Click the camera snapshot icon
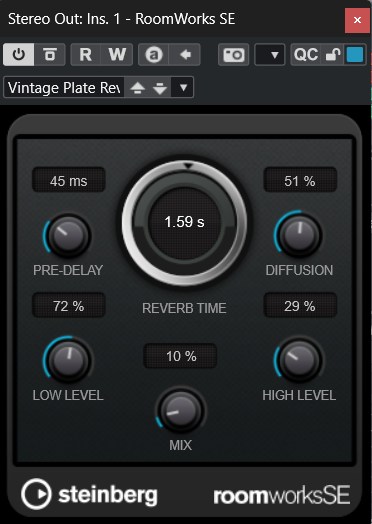The width and height of the screenshot is (372, 524). (x=234, y=54)
